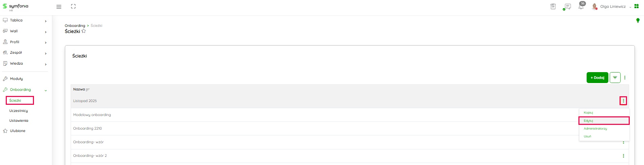Click the green lightbulb hint icon
The image size is (644, 165).
638,21
